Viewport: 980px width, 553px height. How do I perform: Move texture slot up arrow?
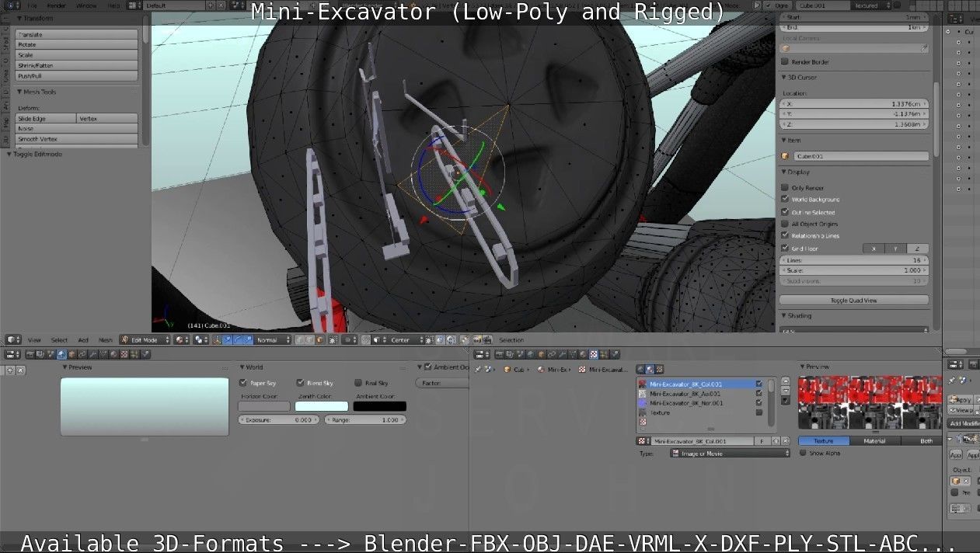(x=786, y=381)
